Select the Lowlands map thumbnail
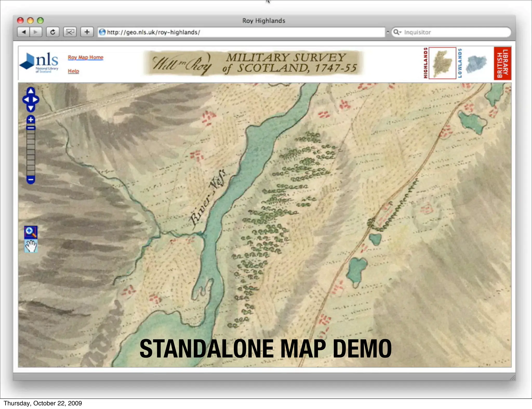Screen dimensions: 532x409 [x=476, y=64]
